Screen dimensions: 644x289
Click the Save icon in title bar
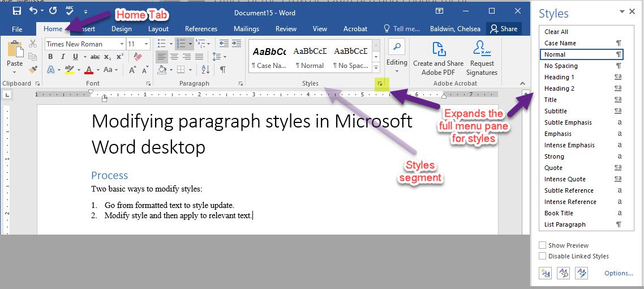coord(17,11)
